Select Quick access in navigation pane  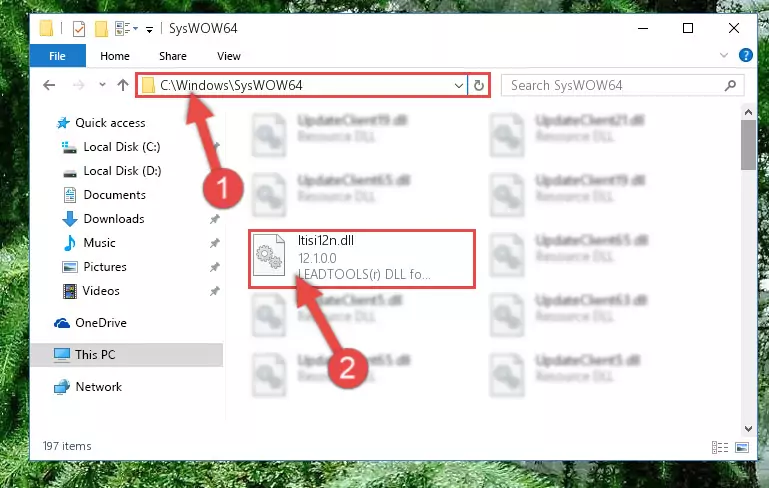click(x=110, y=123)
